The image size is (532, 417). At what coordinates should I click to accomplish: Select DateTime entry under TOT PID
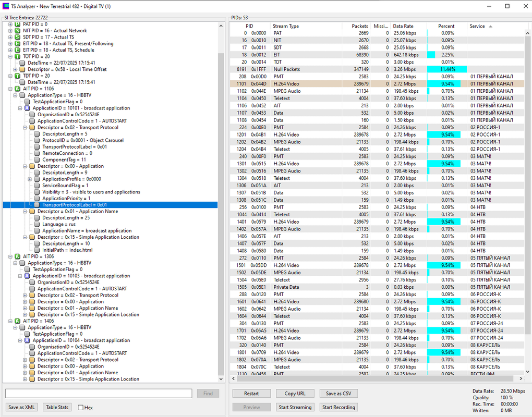coord(62,63)
